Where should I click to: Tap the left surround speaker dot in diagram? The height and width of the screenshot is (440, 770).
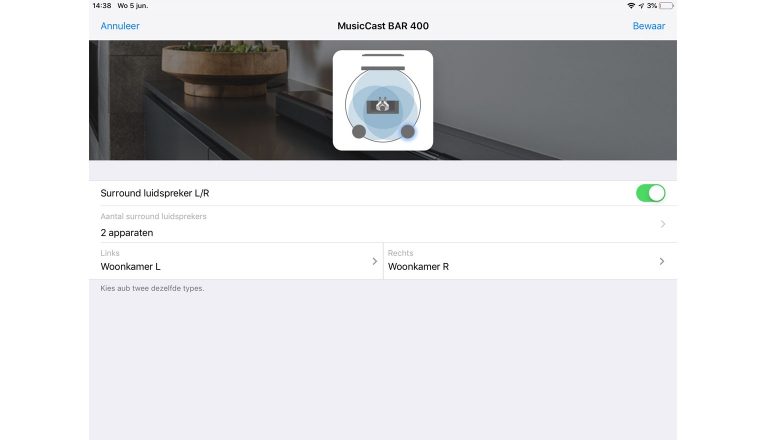(x=359, y=131)
